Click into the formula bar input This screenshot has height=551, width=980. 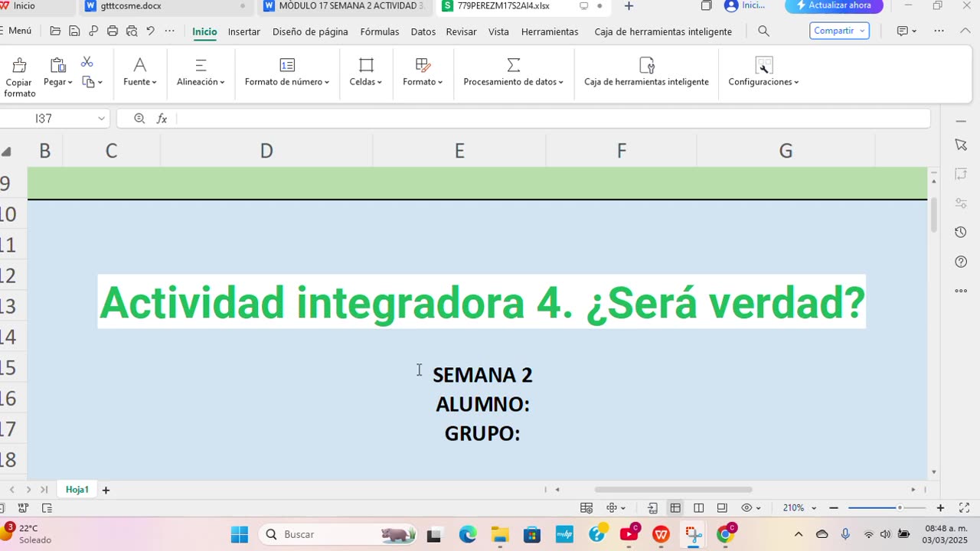coord(553,119)
